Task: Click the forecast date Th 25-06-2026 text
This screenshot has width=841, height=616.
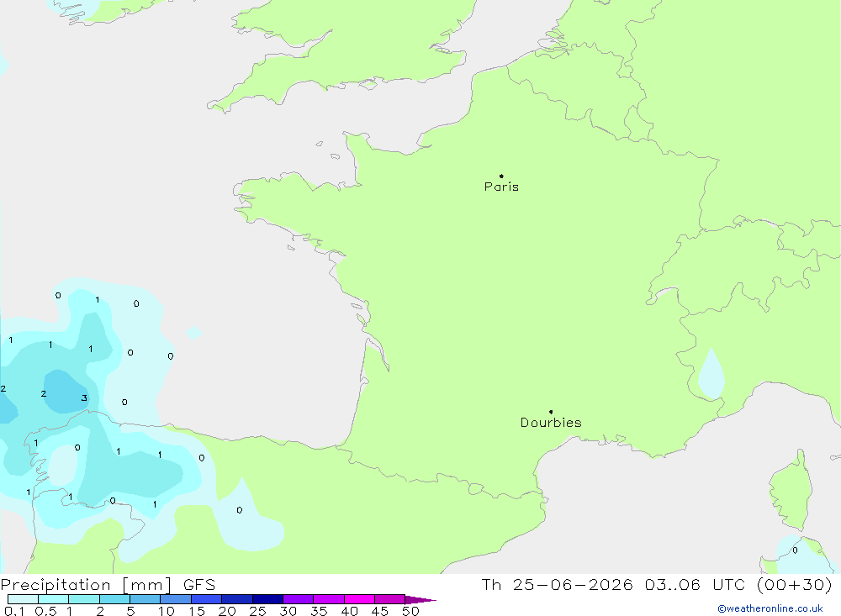Action: point(557,584)
